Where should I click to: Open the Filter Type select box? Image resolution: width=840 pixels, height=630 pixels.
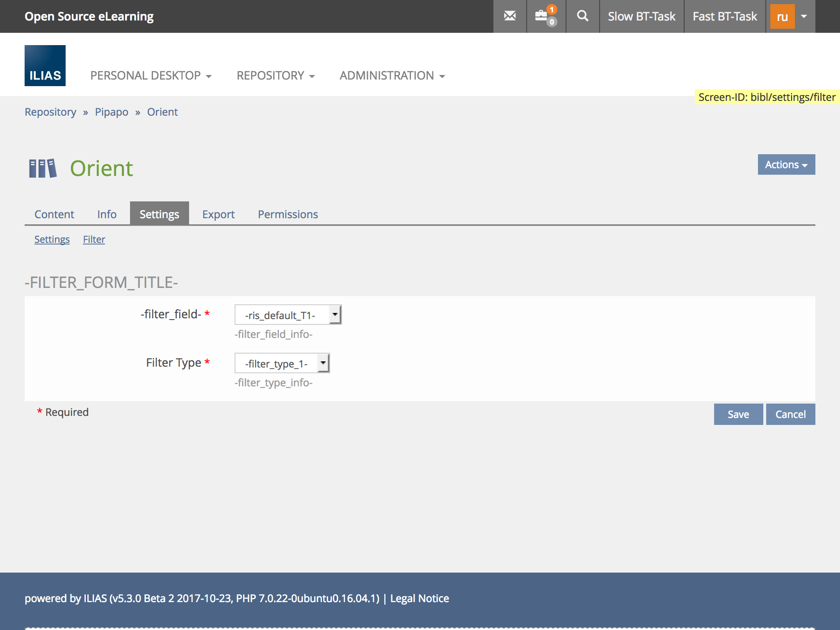[x=282, y=363]
